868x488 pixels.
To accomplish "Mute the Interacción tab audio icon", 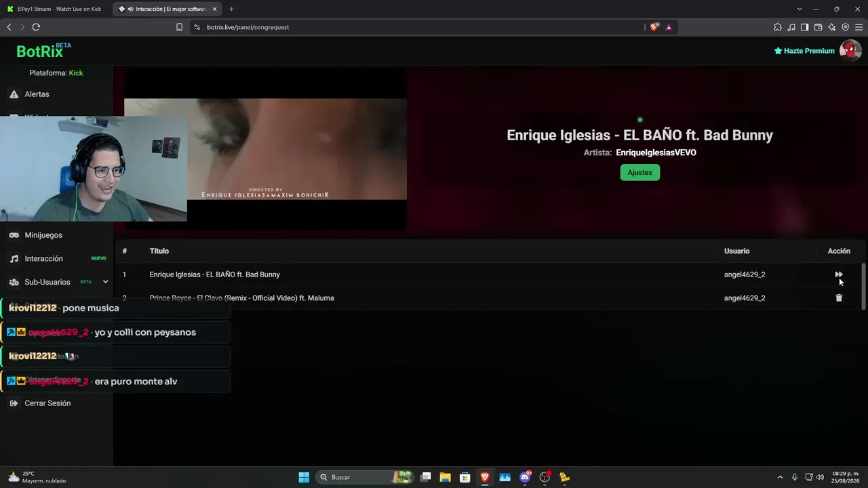I will tap(130, 9).
